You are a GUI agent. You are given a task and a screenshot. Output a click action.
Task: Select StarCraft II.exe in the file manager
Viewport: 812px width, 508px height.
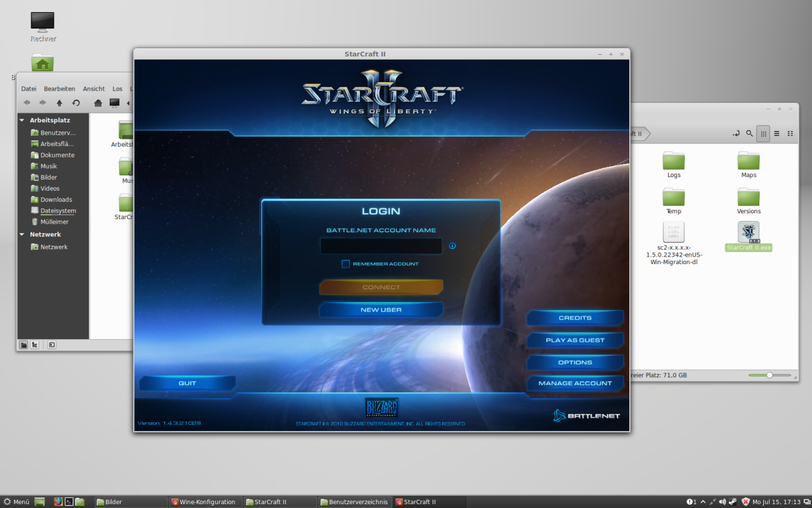click(749, 236)
